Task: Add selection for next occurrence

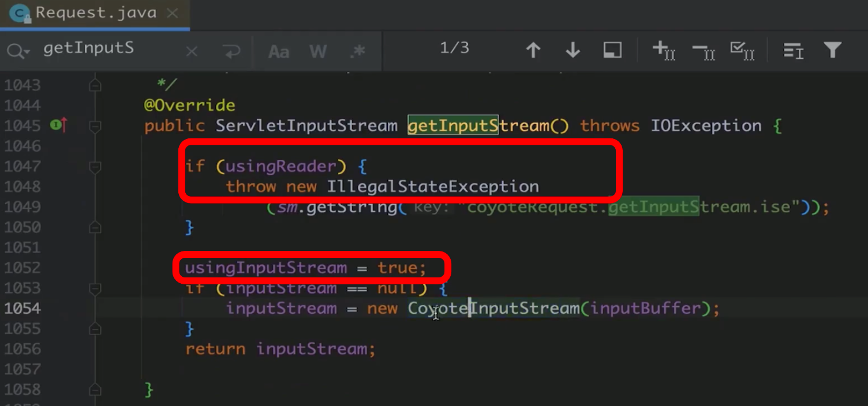Action: pyautogui.click(x=664, y=51)
